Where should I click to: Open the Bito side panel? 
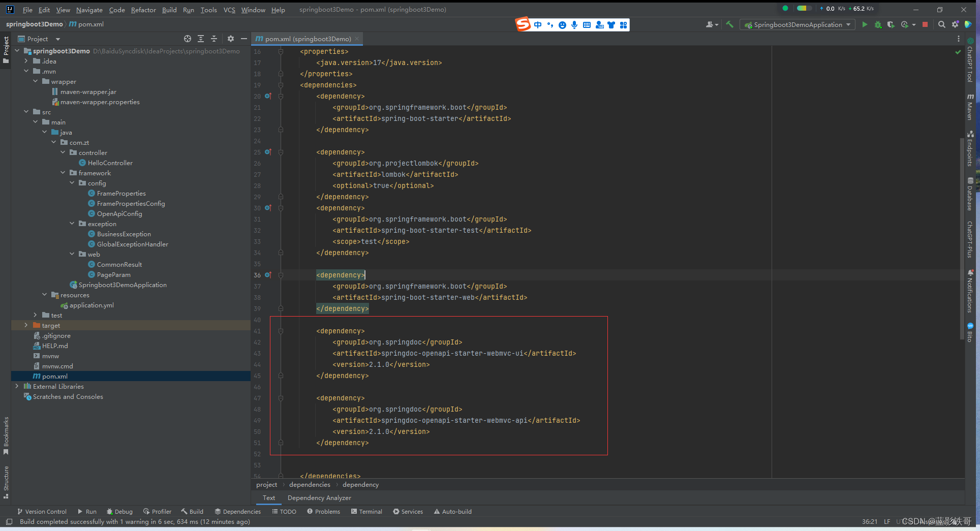click(x=970, y=333)
